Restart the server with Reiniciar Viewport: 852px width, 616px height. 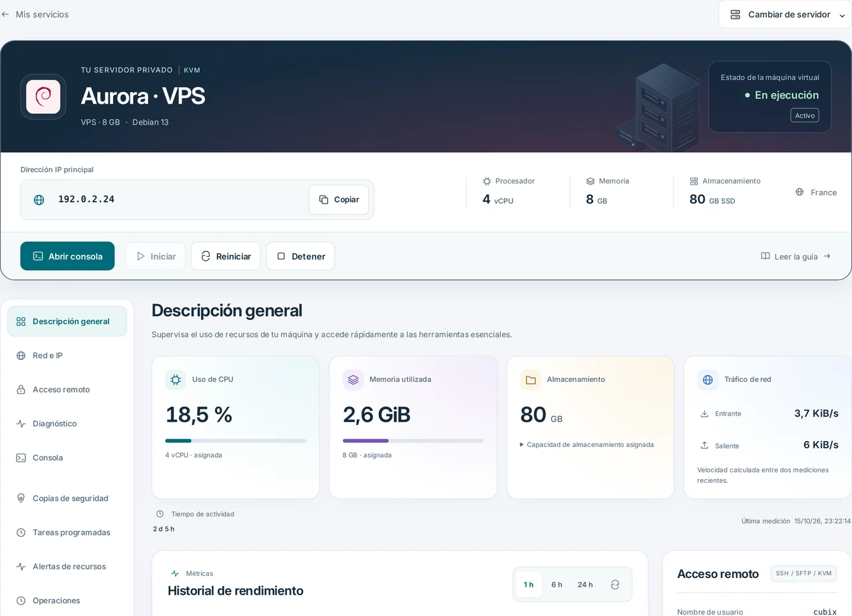226,256
